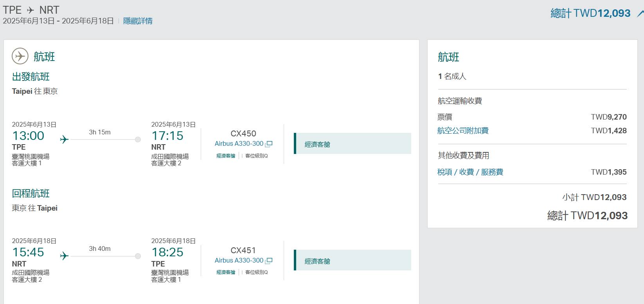Open the popup icon next to CX451 Airbus A330-300

(269, 261)
